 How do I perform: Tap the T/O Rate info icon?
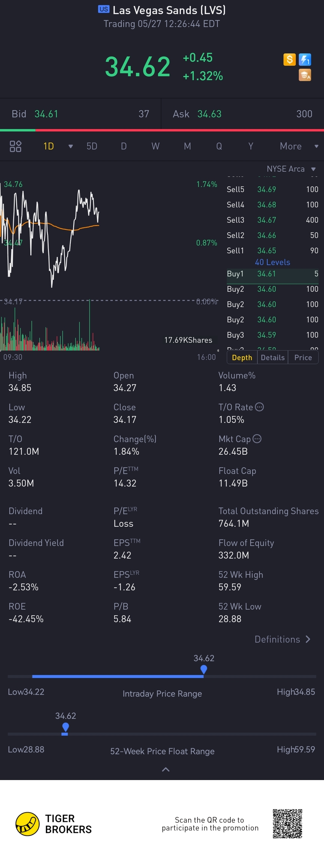259,407
